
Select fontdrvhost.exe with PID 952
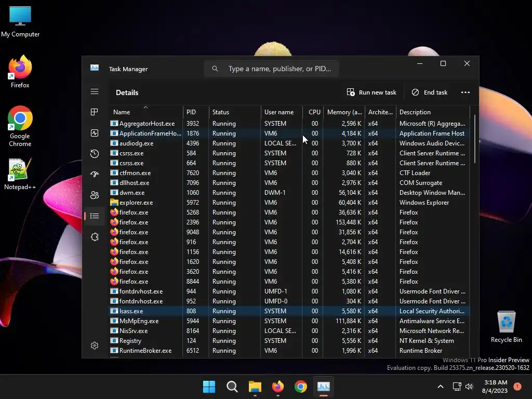289,301
